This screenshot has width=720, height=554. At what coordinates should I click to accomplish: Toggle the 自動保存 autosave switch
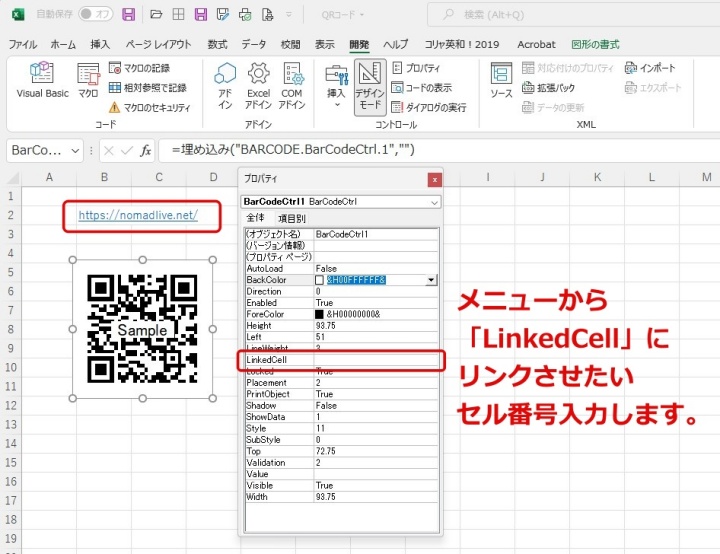pyautogui.click(x=96, y=14)
